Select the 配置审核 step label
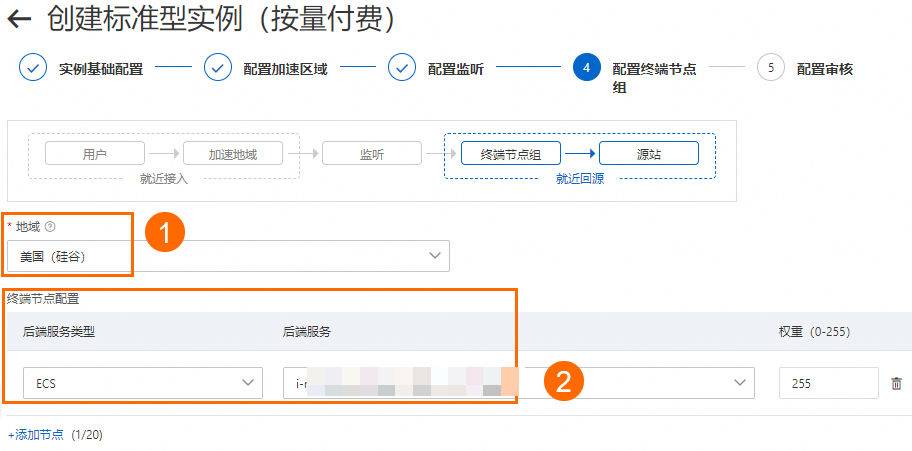 pos(825,70)
